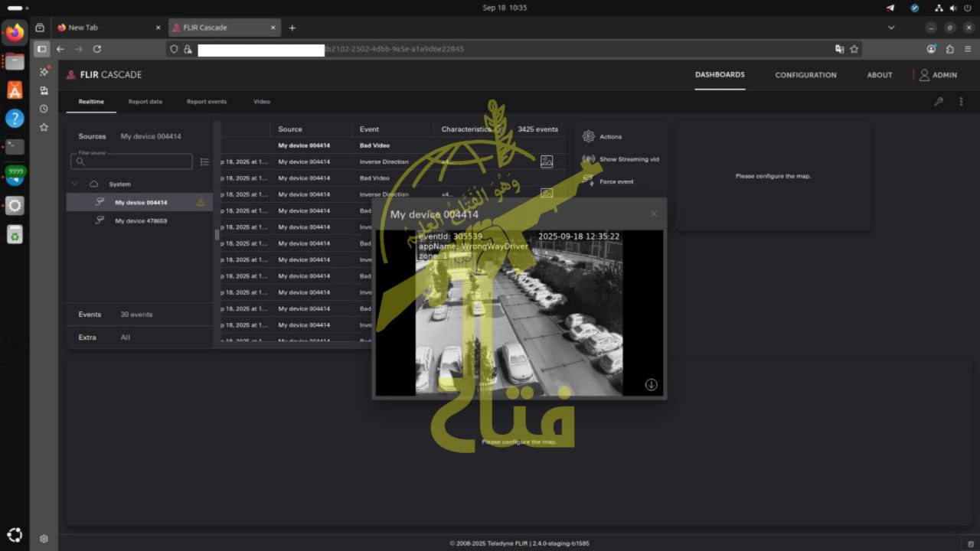This screenshot has width=980, height=551.
Task: Click the Force event icon
Action: tap(588, 181)
